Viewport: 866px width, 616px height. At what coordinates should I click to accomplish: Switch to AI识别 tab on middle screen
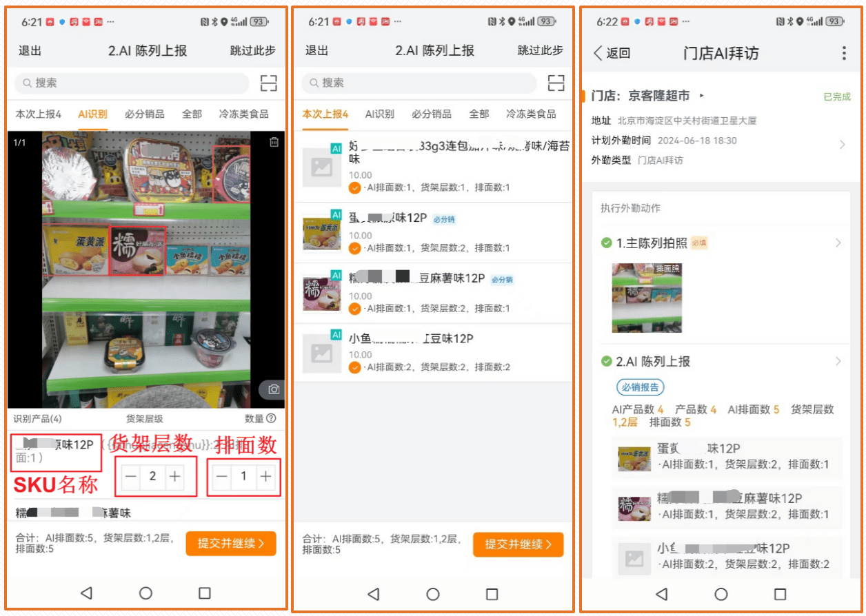tap(380, 114)
